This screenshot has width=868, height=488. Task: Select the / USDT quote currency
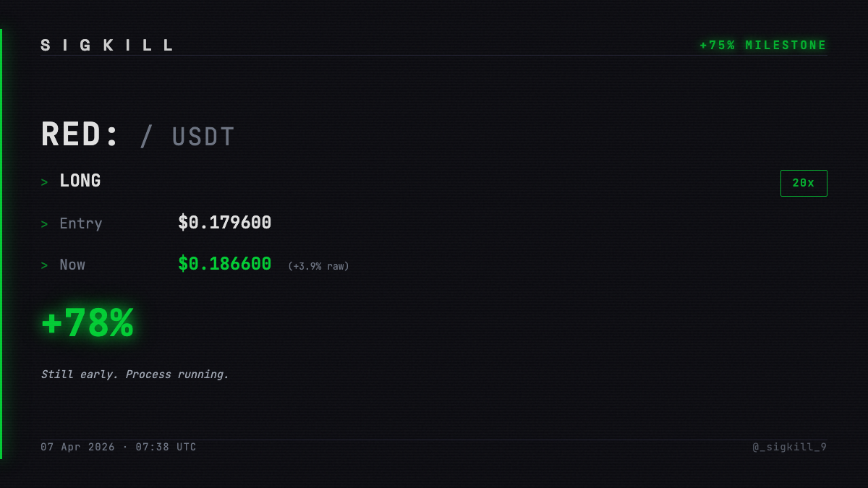click(x=187, y=137)
